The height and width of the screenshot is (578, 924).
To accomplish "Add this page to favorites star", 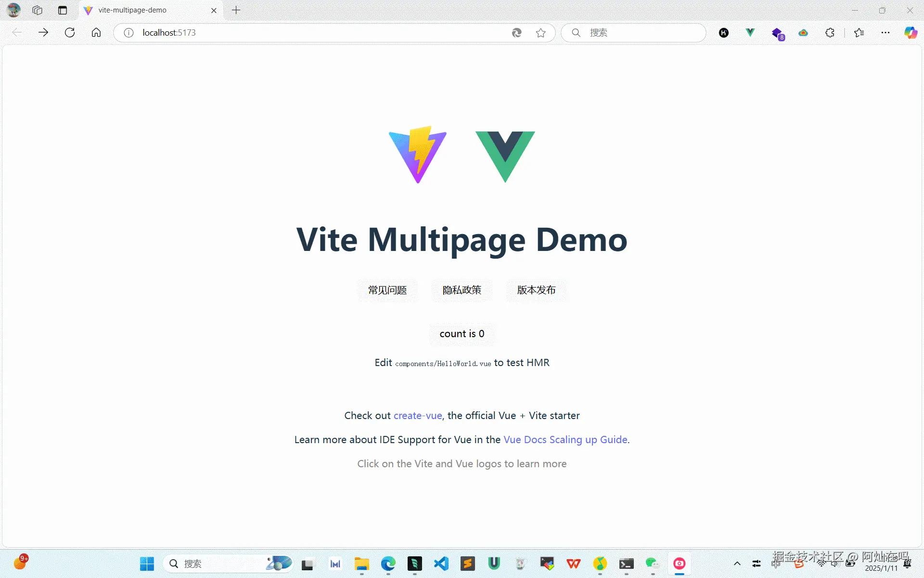I will coord(540,33).
